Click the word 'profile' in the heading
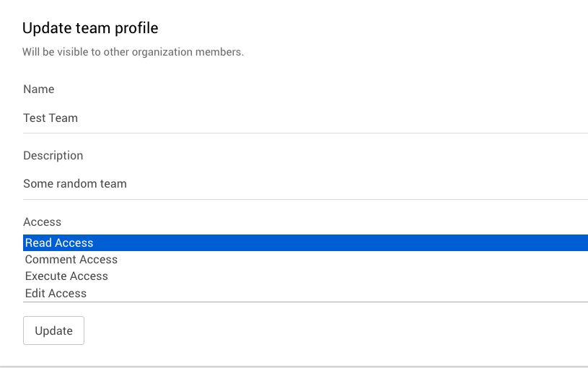 (139, 28)
